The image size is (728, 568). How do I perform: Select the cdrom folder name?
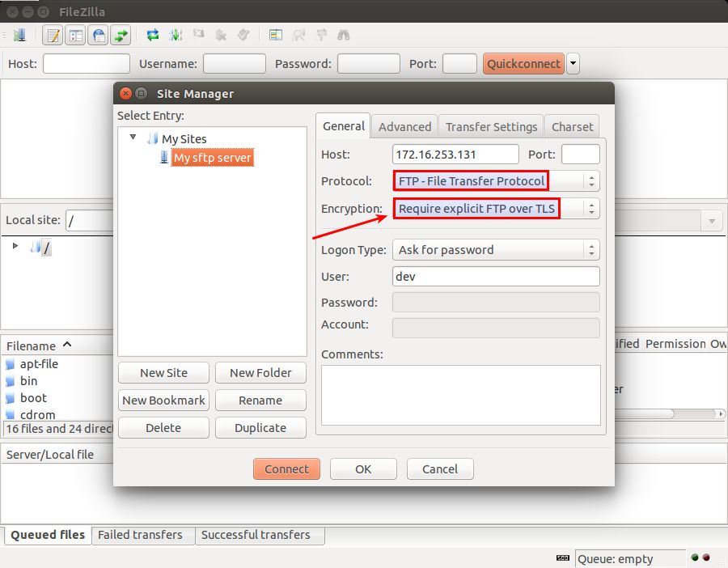tap(37, 415)
